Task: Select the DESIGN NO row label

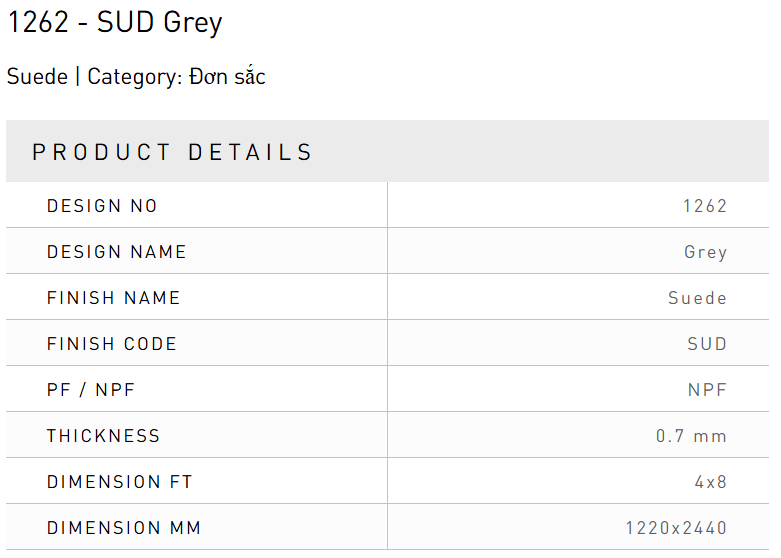Action: (x=102, y=206)
